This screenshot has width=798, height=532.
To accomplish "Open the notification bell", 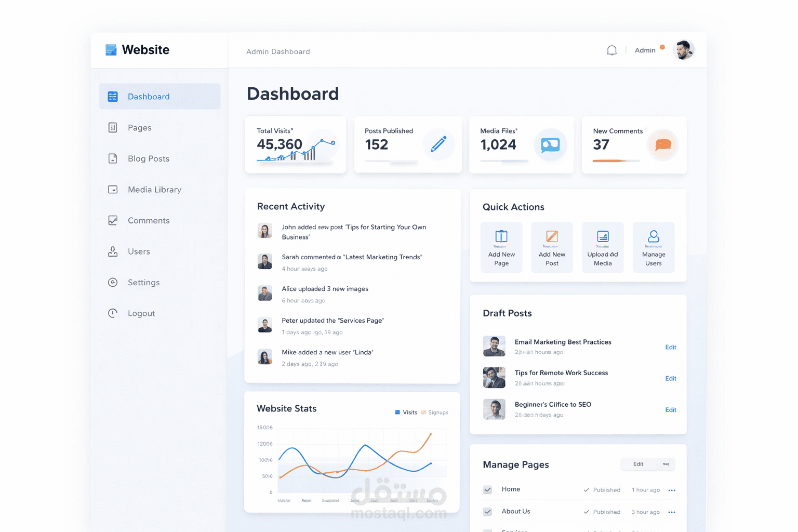I will (611, 50).
